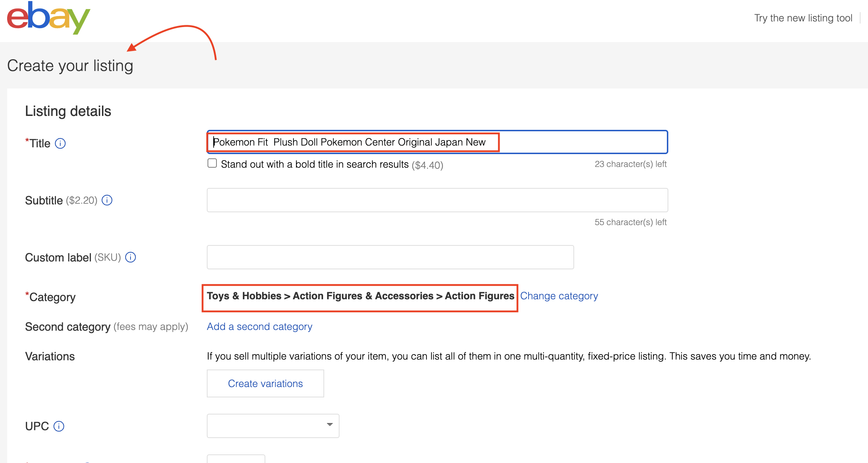This screenshot has width=868, height=463.
Task: Open Try the new listing tool link
Action: (803, 18)
